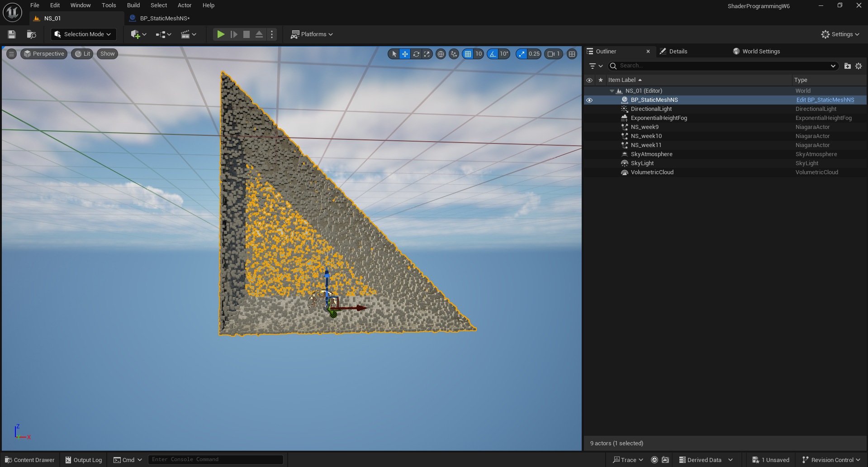Expand the Outliner search history arrow
Image resolution: width=868 pixels, height=467 pixels.
833,66
